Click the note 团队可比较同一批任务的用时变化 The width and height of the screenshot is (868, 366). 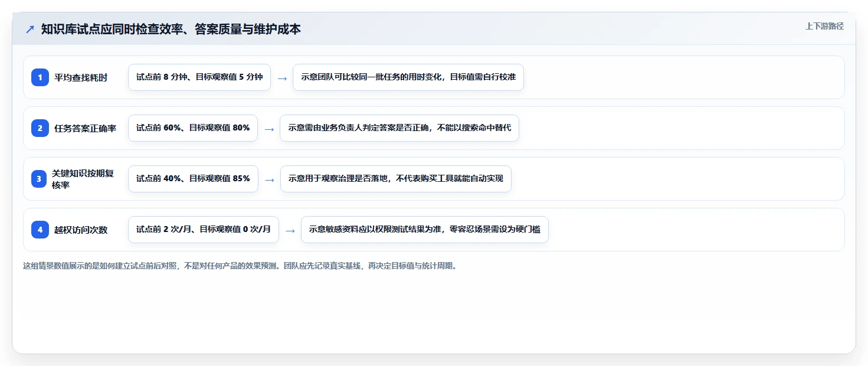click(x=408, y=77)
